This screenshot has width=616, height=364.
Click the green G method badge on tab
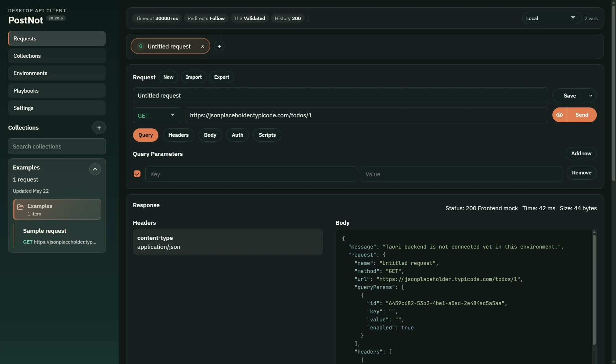coord(140,46)
